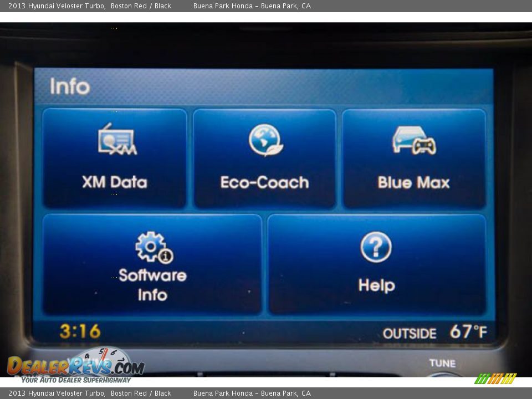Viewport: 532px width, 399px height.
Task: Select the Blue Max text label
Action: point(413,182)
